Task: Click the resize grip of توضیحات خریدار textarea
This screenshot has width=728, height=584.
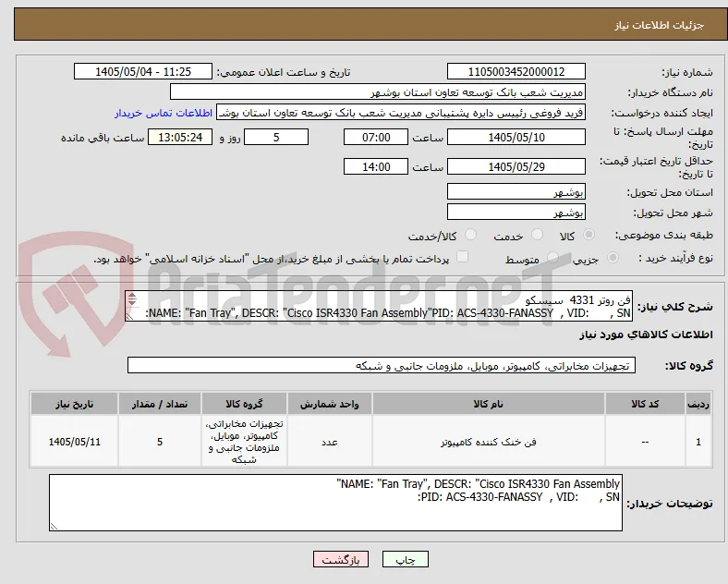Action: [x=54, y=527]
